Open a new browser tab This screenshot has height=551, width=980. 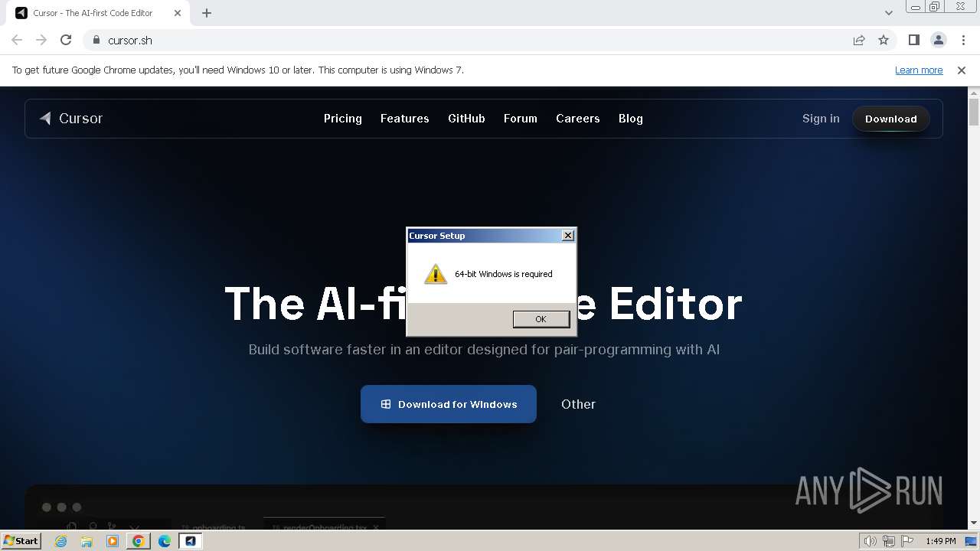(207, 13)
